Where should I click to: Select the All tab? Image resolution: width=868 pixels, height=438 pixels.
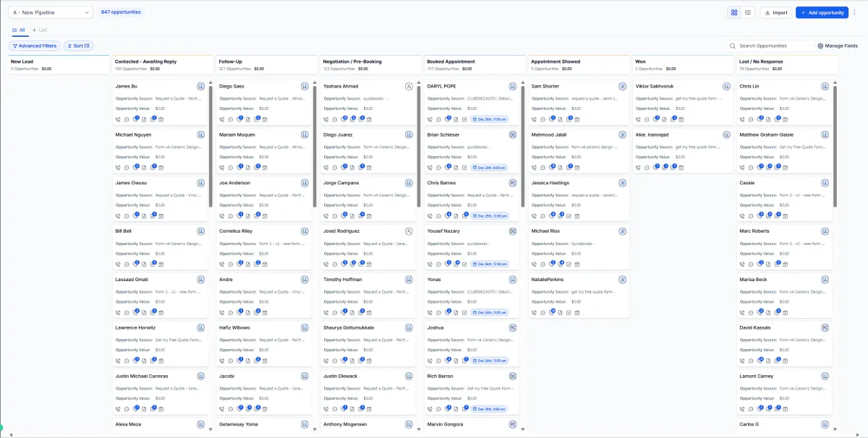click(19, 30)
